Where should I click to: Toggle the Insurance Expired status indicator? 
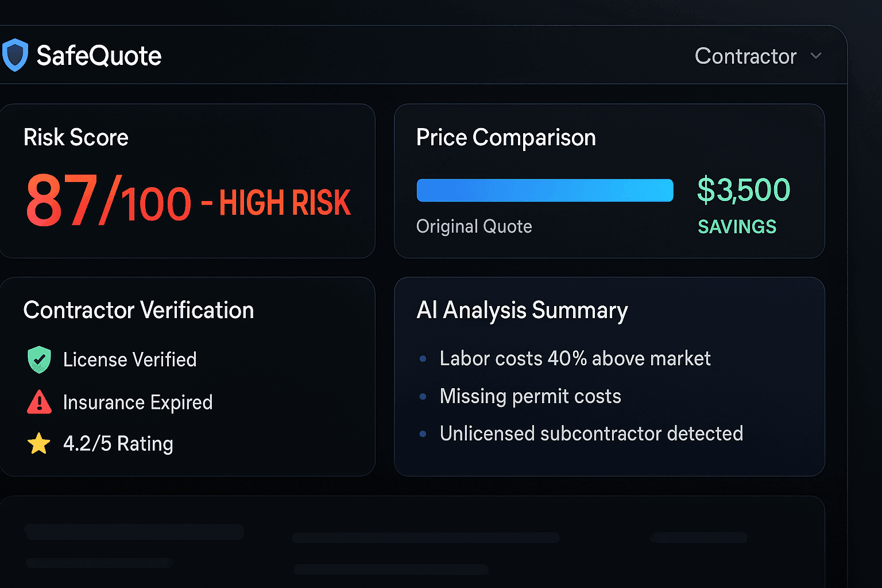pyautogui.click(x=138, y=402)
